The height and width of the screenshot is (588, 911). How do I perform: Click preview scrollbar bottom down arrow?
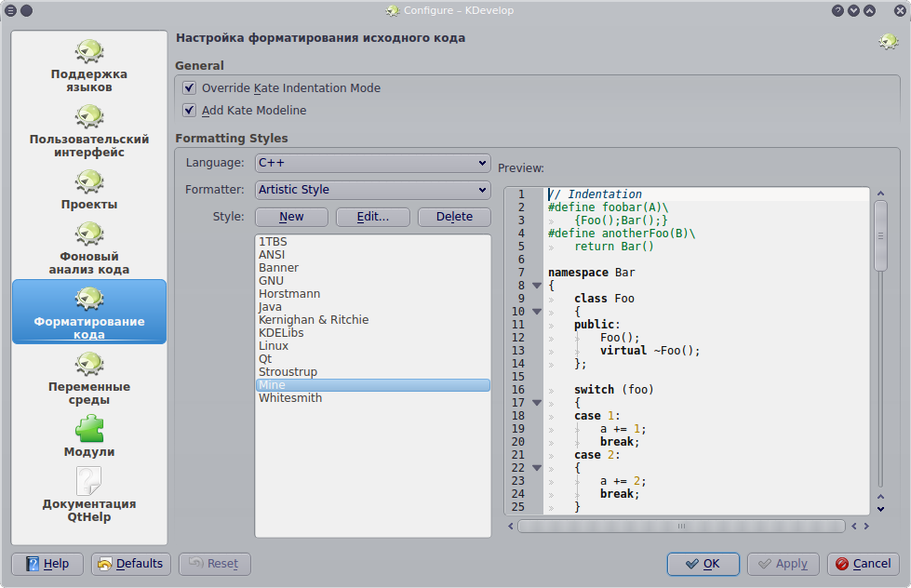tap(881, 509)
